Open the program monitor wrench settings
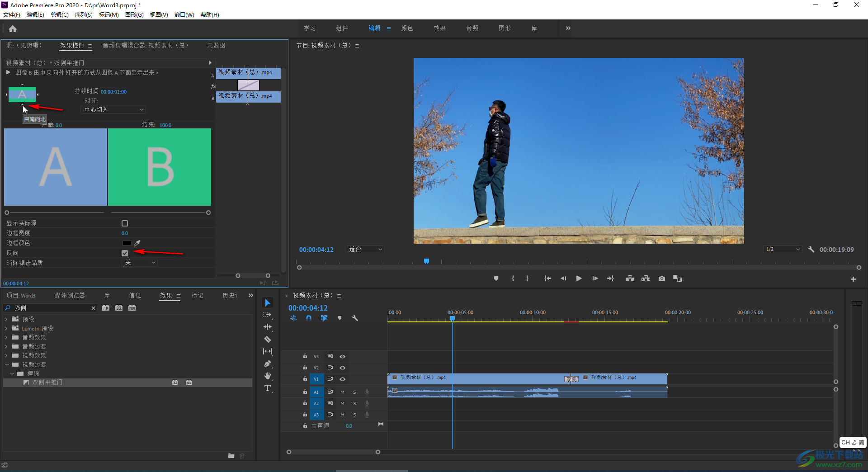 coord(811,250)
